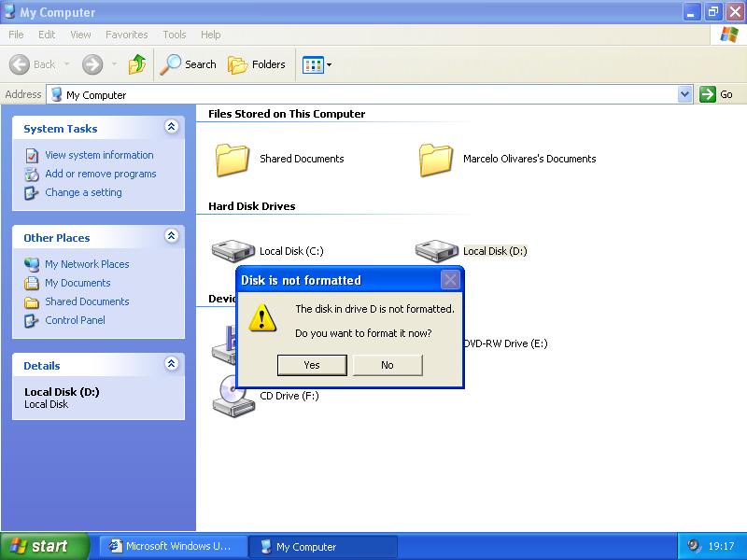Click the DVD-RW Drive (E:) label
The width and height of the screenshot is (747, 560).
tap(506, 343)
